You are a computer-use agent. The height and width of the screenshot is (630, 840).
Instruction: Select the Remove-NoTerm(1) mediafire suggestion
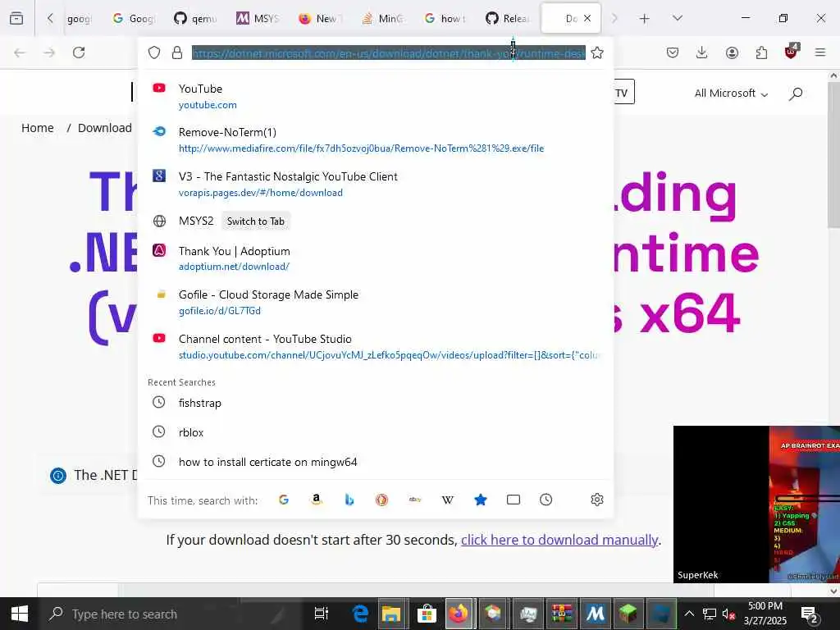pyautogui.click(x=376, y=139)
